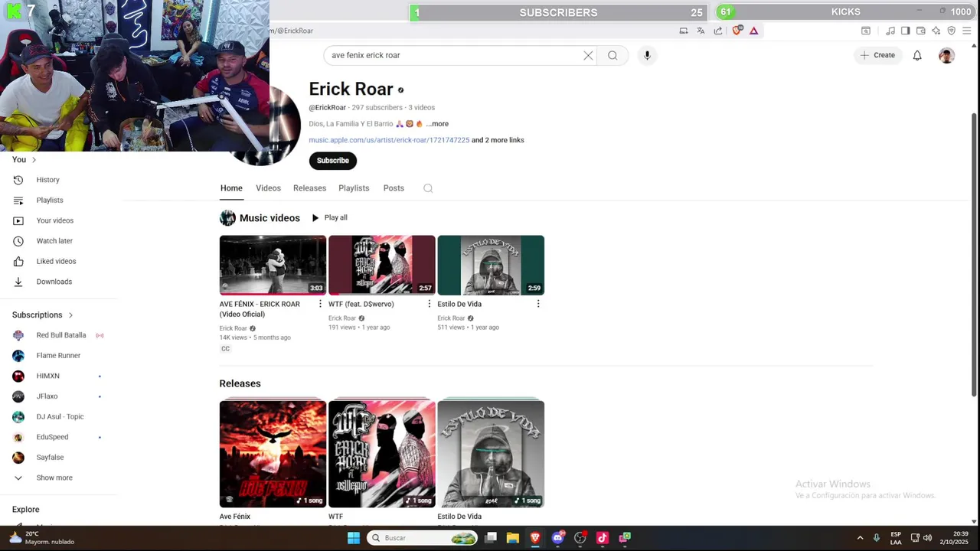The width and height of the screenshot is (980, 551).
Task: Open the Windows Start menu
Action: tap(354, 538)
